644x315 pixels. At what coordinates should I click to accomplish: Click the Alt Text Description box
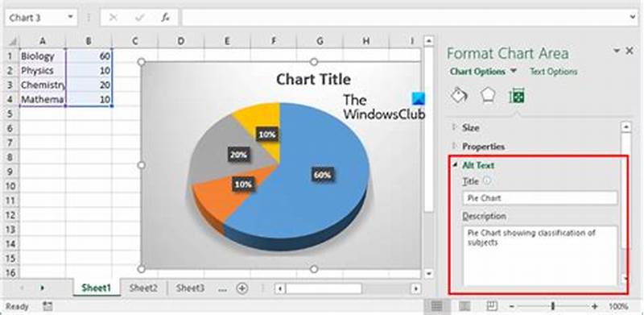(x=539, y=255)
